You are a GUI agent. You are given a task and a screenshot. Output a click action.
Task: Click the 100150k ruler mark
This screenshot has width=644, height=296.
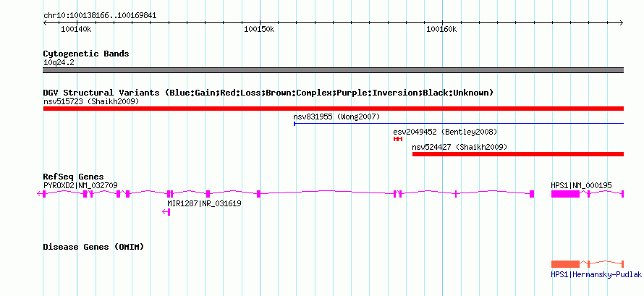259,30
